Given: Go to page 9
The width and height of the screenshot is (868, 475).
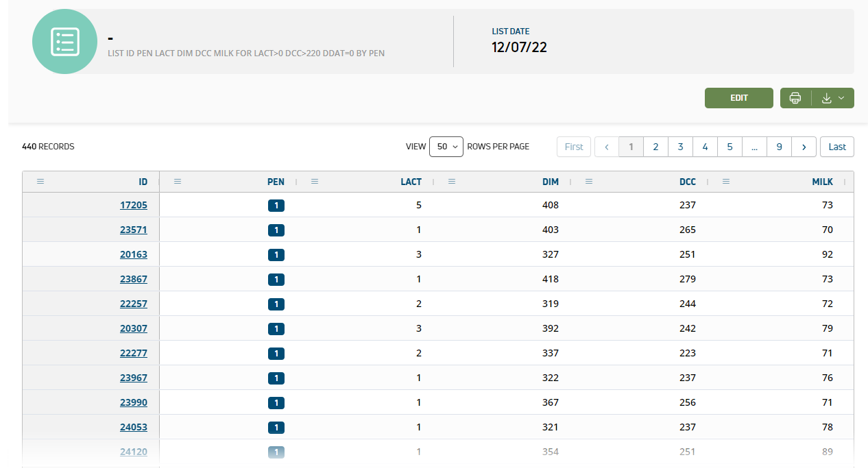Looking at the screenshot, I should 779,147.
